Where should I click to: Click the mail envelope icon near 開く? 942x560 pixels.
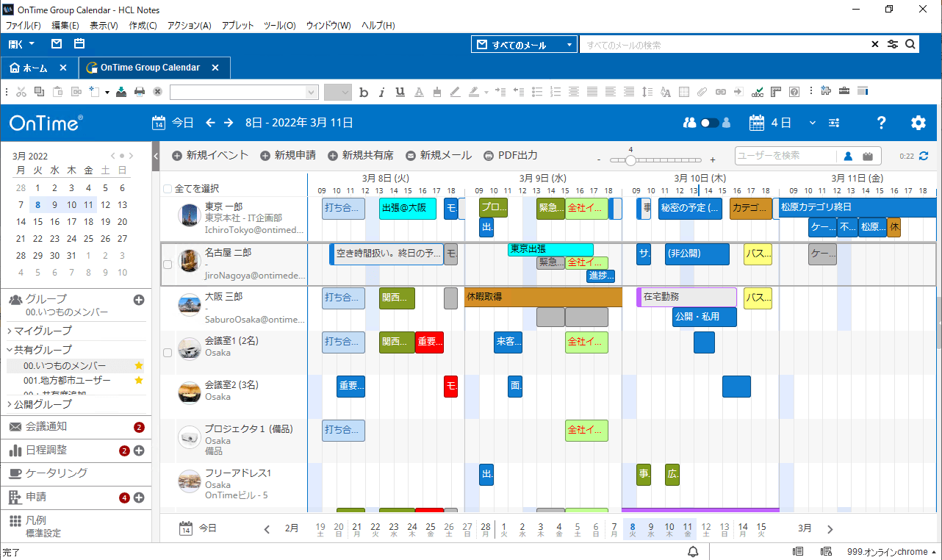click(57, 44)
